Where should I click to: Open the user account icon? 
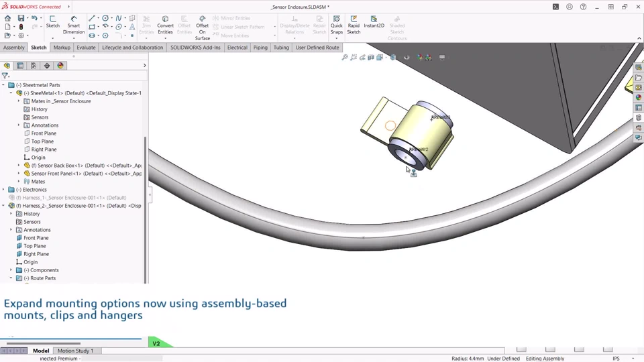[x=570, y=7]
